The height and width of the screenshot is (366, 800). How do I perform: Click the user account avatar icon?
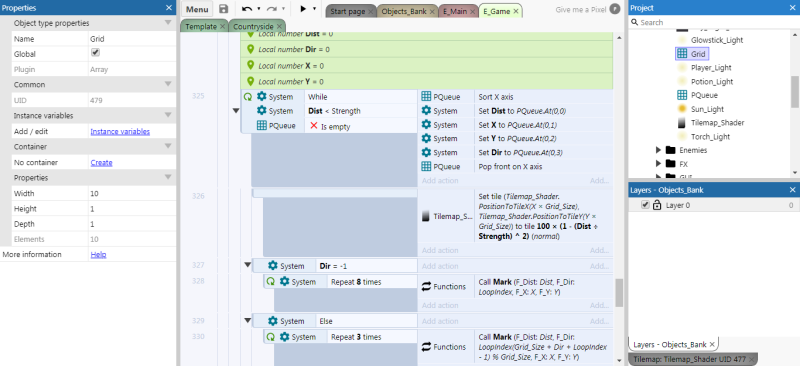pyautogui.click(x=615, y=9)
